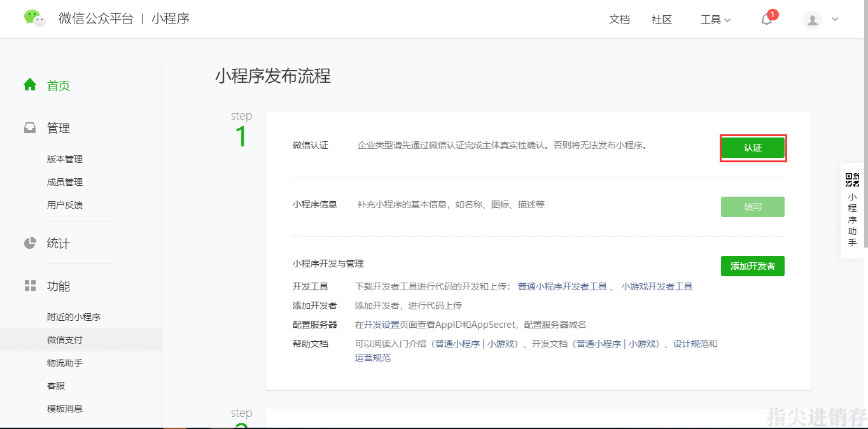Open 附近的小程序 in the sidebar
Image resolution: width=868 pixels, height=429 pixels.
(x=74, y=317)
